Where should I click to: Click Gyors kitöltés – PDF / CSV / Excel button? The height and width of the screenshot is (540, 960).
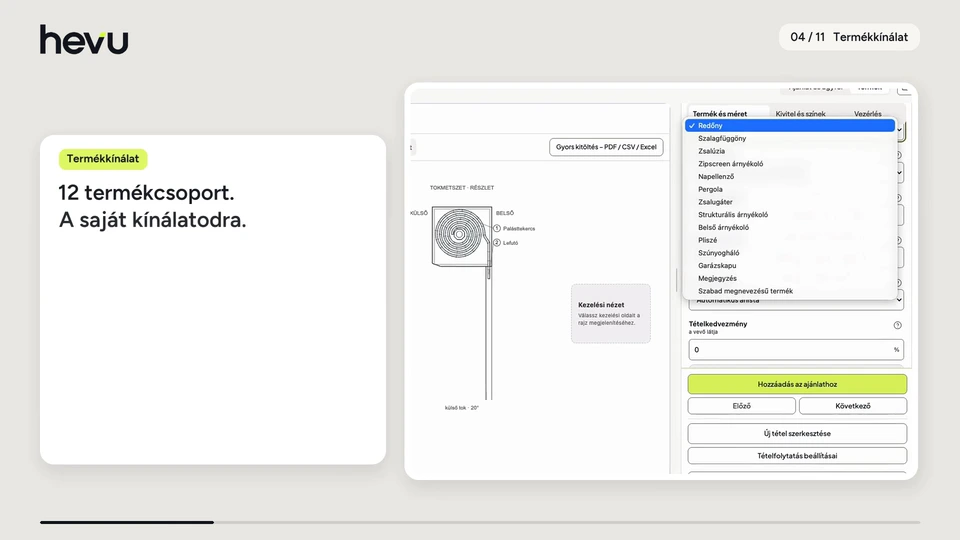[606, 147]
